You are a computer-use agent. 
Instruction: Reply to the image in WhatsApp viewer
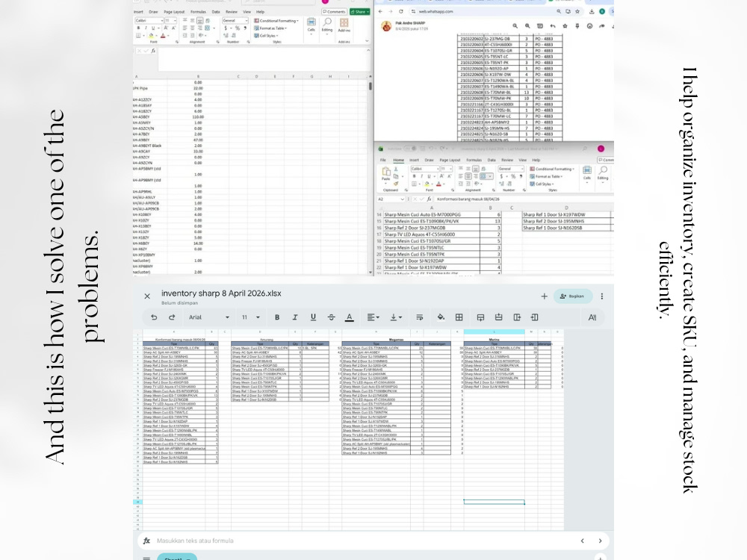tap(552, 26)
